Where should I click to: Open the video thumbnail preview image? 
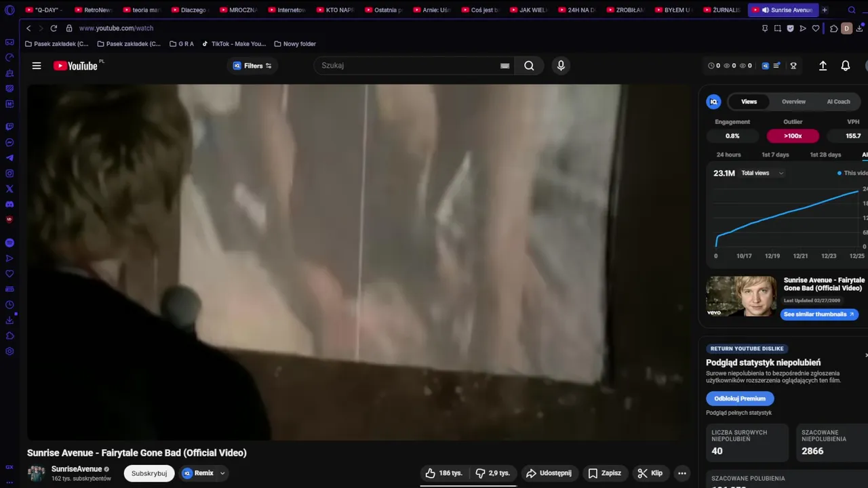(741, 296)
